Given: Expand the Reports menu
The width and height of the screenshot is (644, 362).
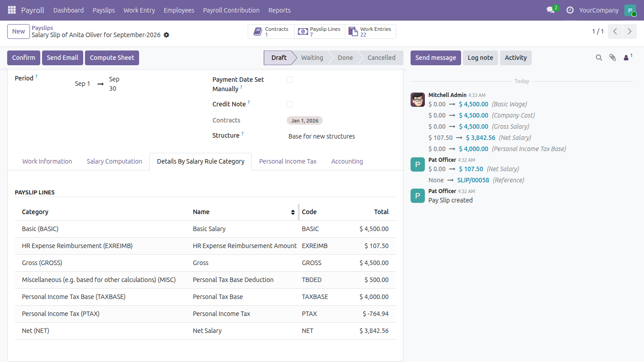Looking at the screenshot, I should [x=280, y=10].
